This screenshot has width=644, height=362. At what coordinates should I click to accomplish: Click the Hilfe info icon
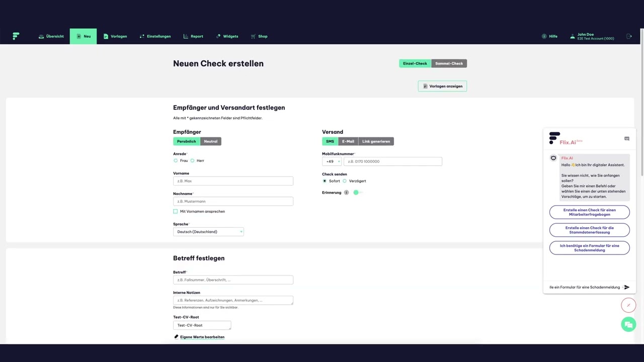[544, 36]
